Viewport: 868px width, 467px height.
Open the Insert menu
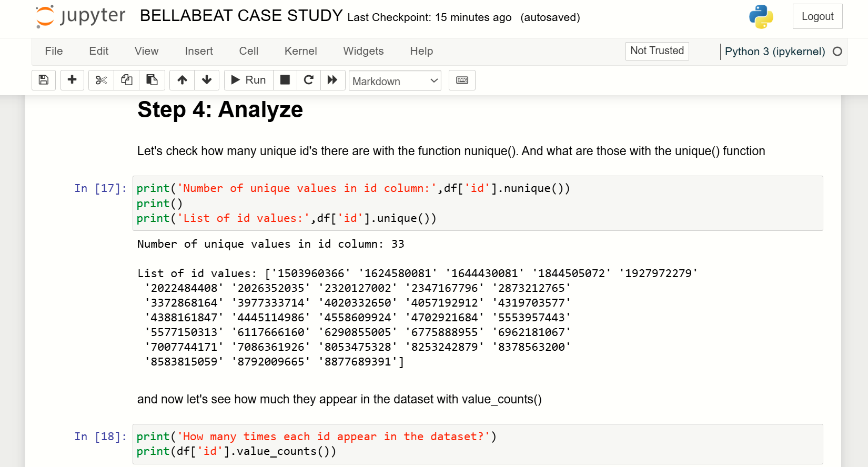[x=199, y=51]
